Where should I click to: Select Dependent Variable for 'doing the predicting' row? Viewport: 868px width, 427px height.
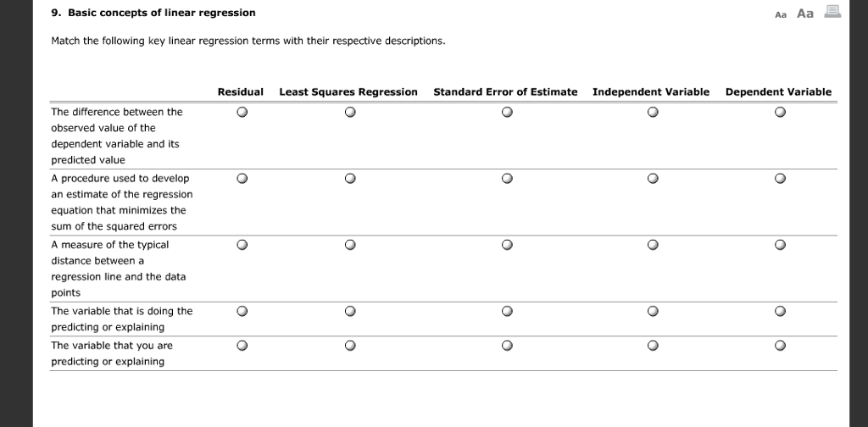click(780, 312)
